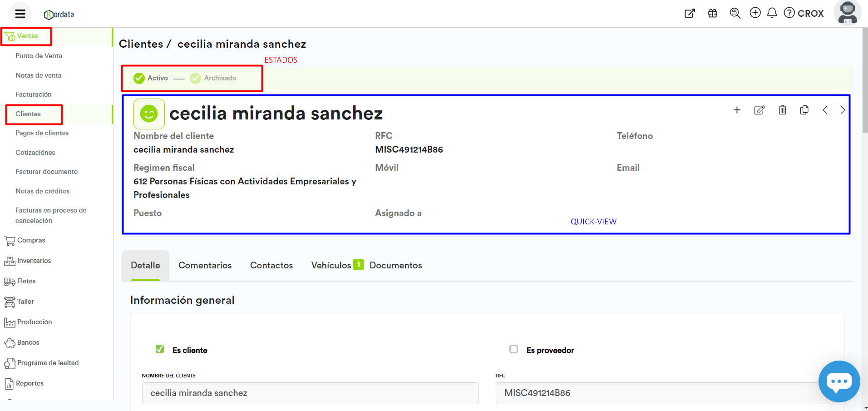Collapse the Ventas sidebar section
This screenshot has width=868, height=411.
(27, 36)
